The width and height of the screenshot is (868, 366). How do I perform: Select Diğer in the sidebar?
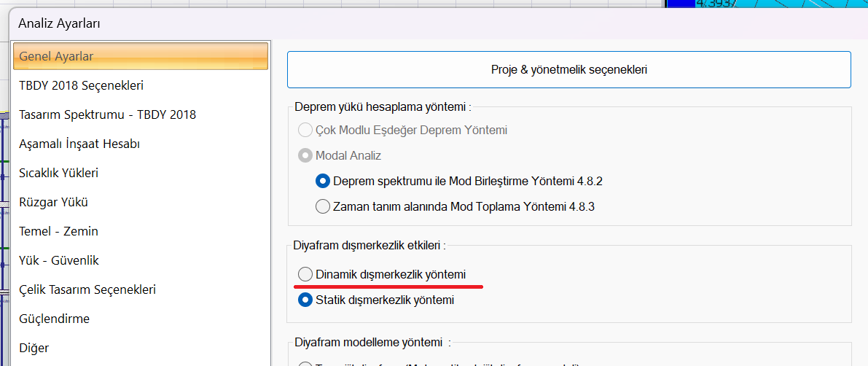pos(34,348)
